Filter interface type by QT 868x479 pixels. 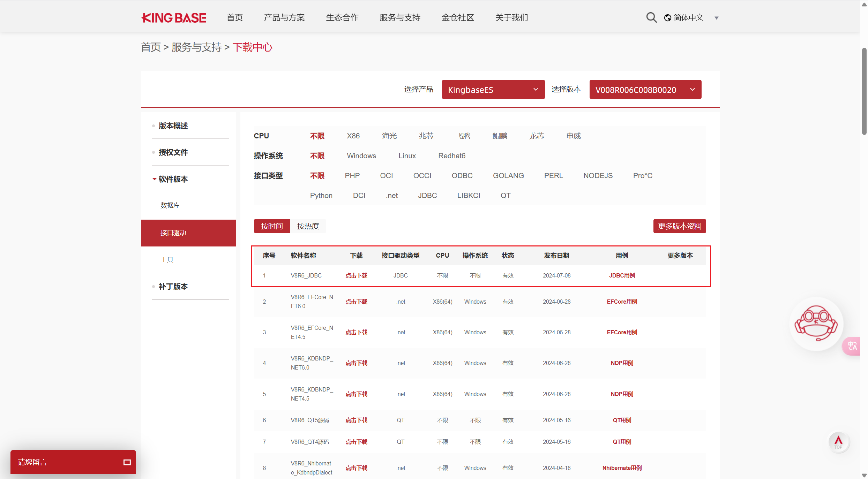pos(506,196)
